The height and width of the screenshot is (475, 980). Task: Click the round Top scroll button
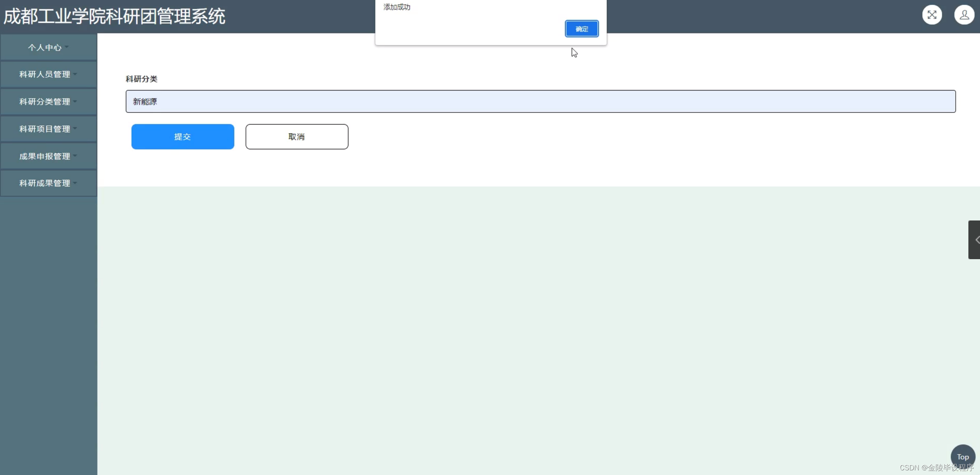(x=963, y=456)
